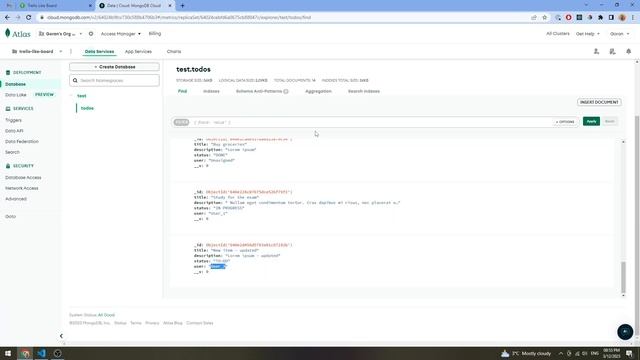Switch to Chrome in the taskbar
640x360 pixels.
[25, 353]
